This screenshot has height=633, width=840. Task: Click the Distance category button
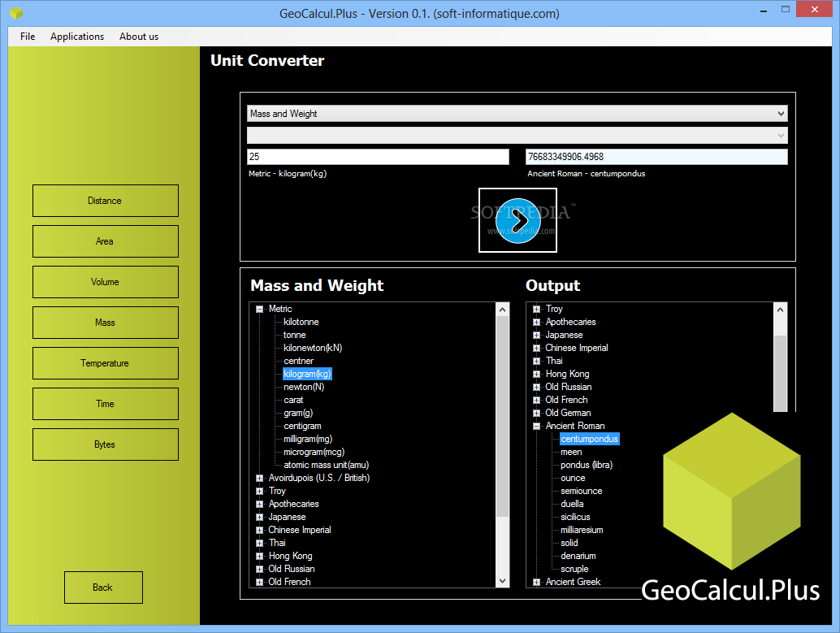tap(106, 201)
